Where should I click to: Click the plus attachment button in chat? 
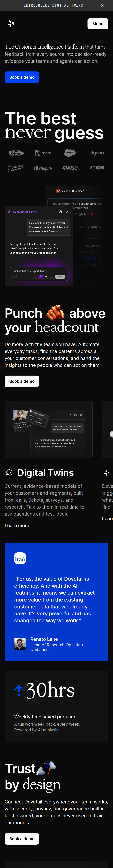(x=14, y=277)
